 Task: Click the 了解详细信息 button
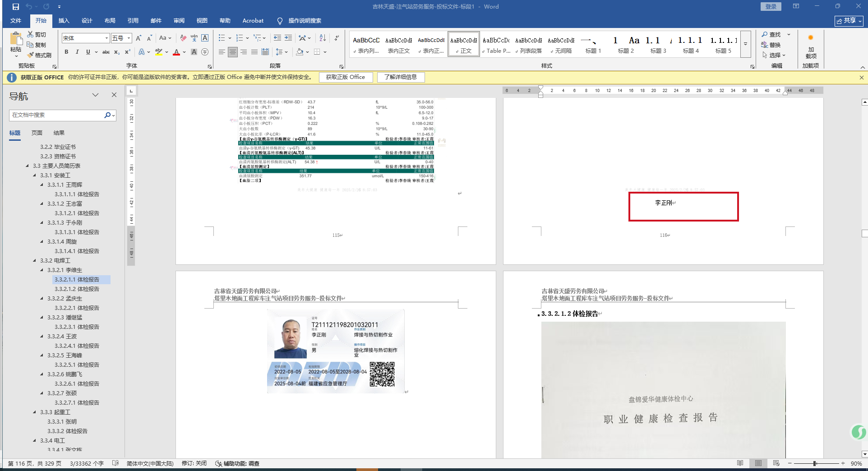(x=401, y=77)
